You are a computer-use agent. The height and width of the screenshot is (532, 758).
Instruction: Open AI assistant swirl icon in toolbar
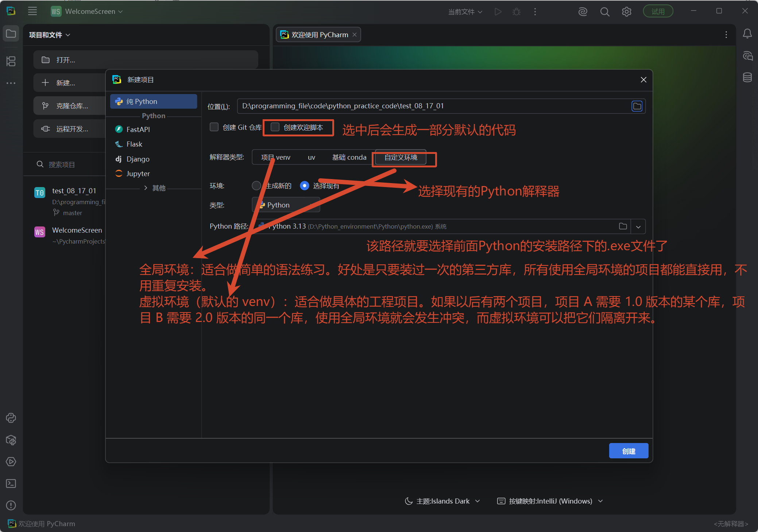(583, 12)
